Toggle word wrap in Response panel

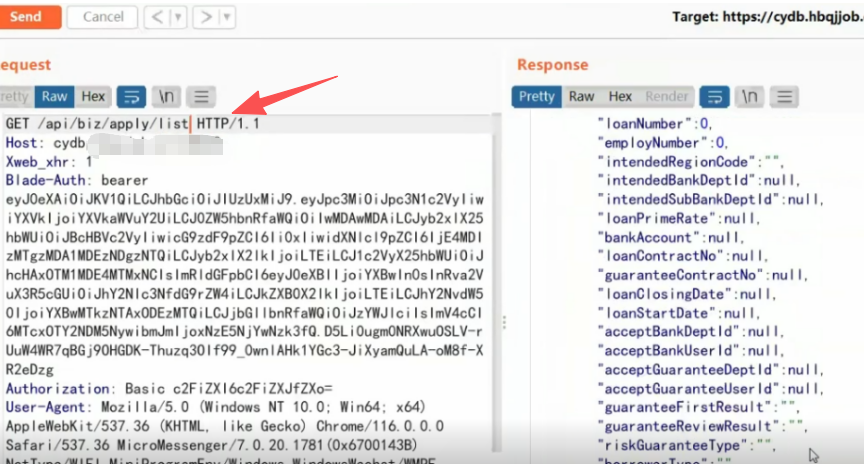coord(713,97)
